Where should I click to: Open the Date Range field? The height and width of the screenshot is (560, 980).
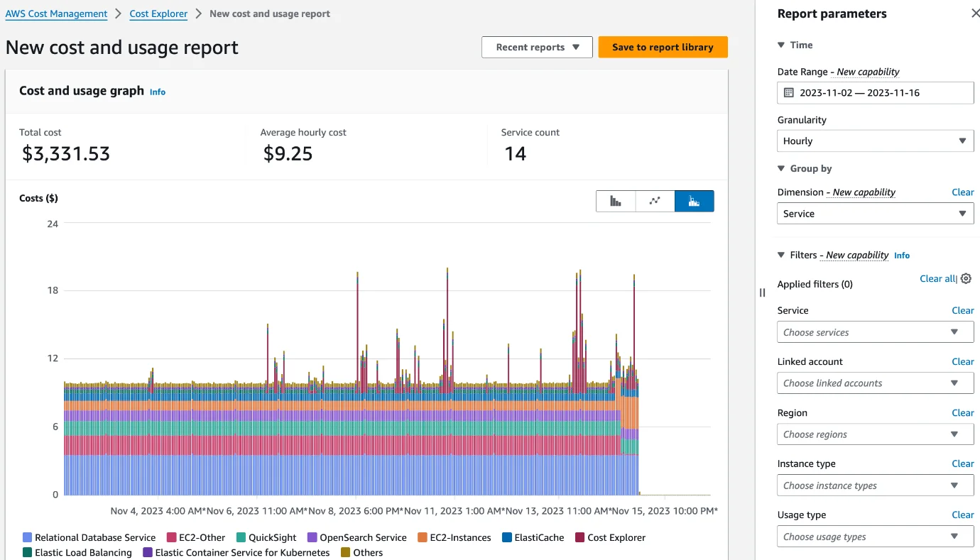click(876, 93)
